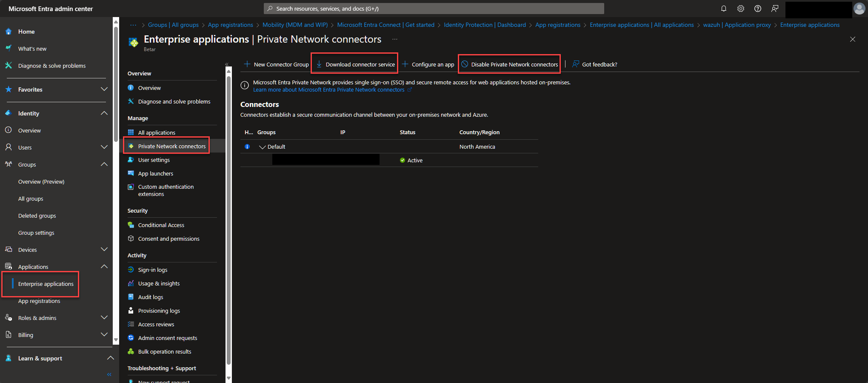Viewport: 868px width, 383px height.
Task: Collapse the Groups section chevron
Action: pos(104,164)
